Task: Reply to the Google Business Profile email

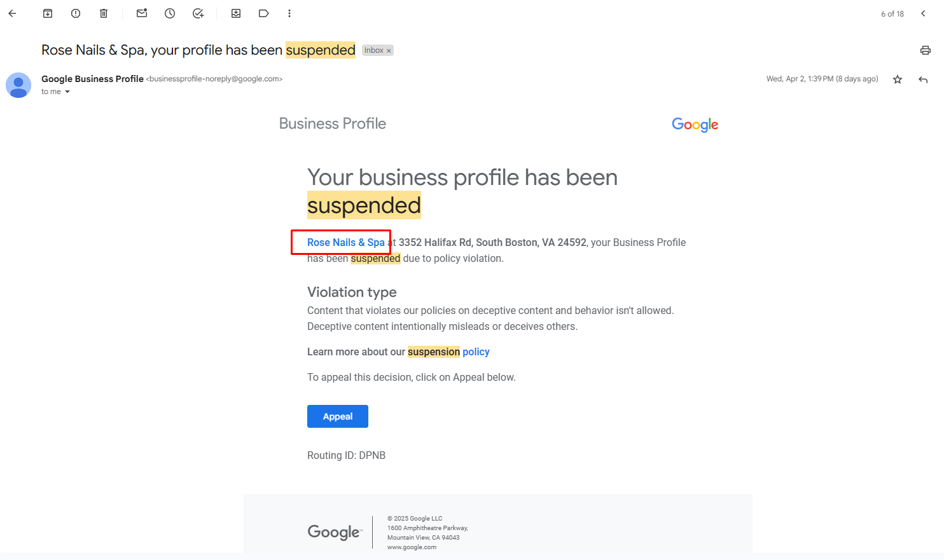Action: coord(923,79)
